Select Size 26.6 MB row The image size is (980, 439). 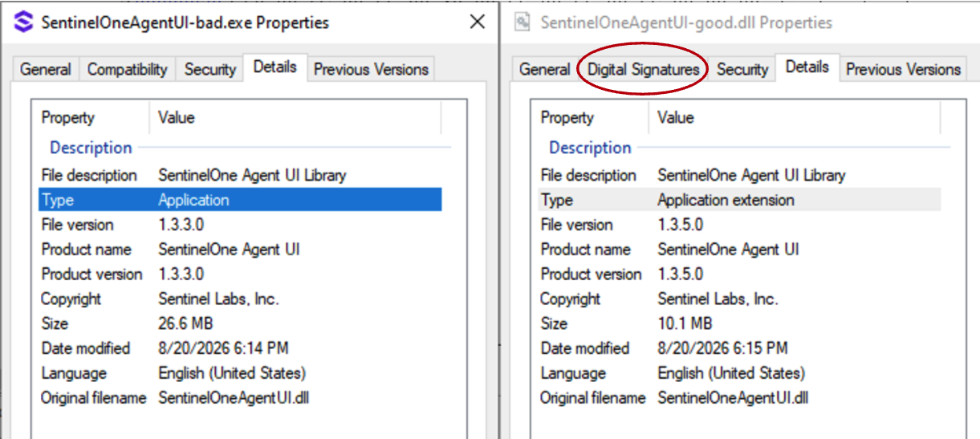[x=240, y=324]
